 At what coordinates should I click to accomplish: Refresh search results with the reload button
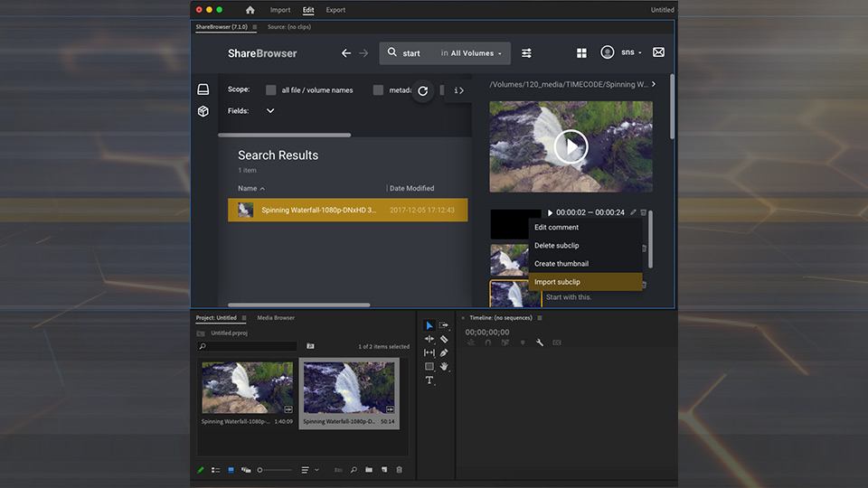pyautogui.click(x=423, y=90)
